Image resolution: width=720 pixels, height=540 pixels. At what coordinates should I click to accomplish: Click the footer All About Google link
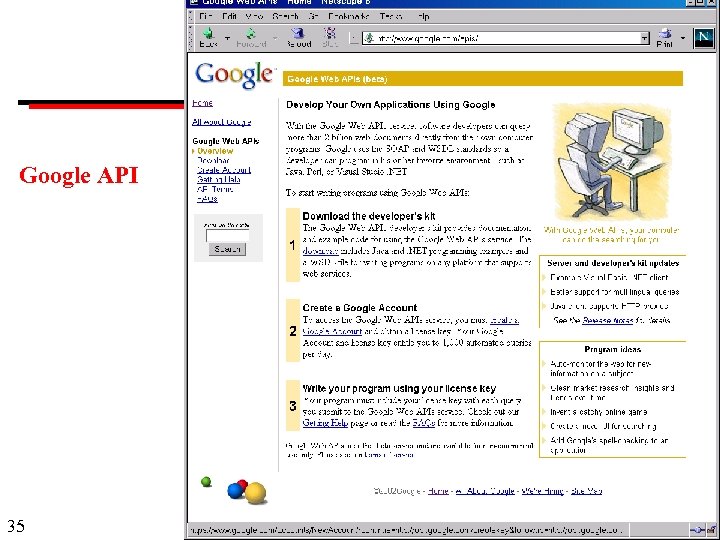click(485, 491)
